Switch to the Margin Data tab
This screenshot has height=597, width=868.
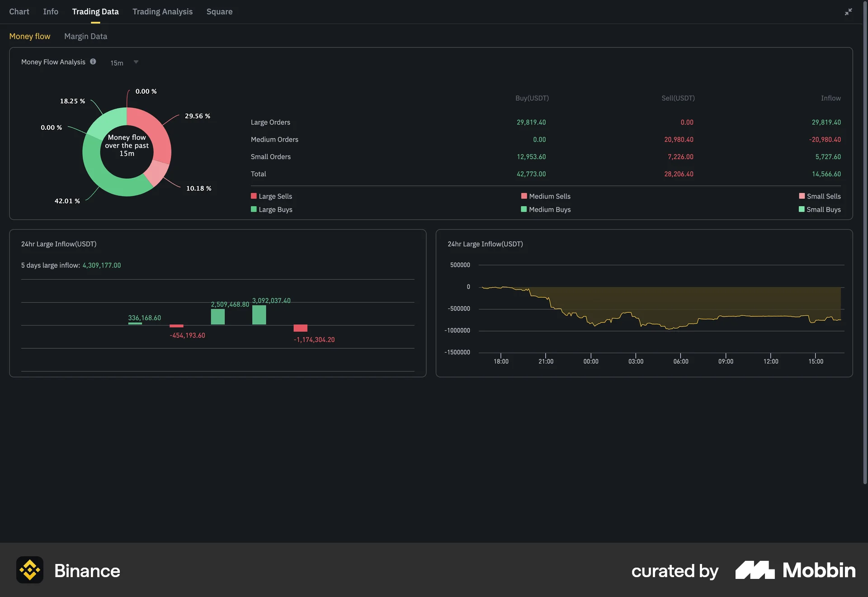(85, 36)
